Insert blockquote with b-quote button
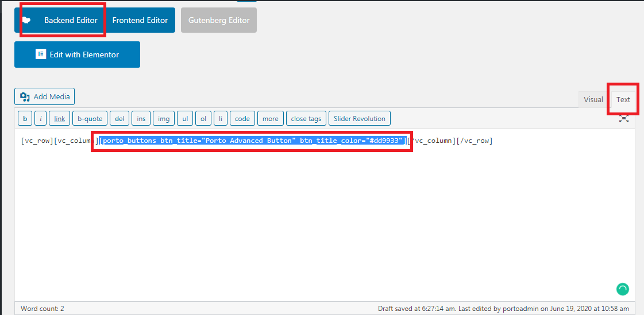 tap(90, 119)
